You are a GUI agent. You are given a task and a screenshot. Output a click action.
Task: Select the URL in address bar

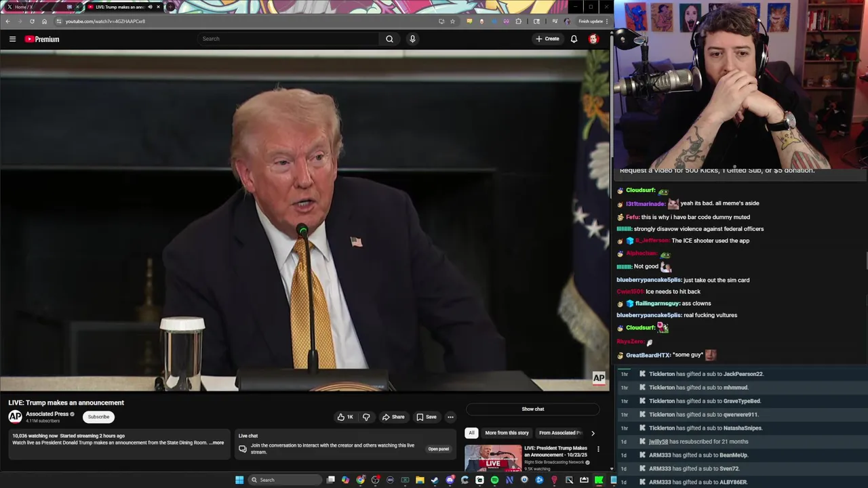105,21
